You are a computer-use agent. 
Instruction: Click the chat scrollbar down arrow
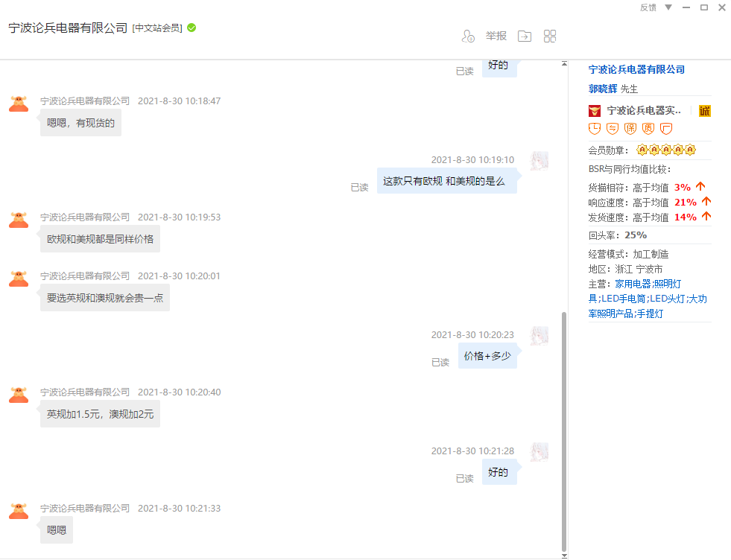(x=564, y=556)
